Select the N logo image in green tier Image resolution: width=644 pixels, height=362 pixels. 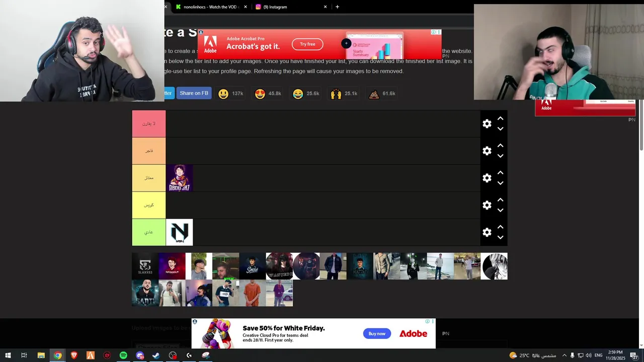(x=179, y=232)
